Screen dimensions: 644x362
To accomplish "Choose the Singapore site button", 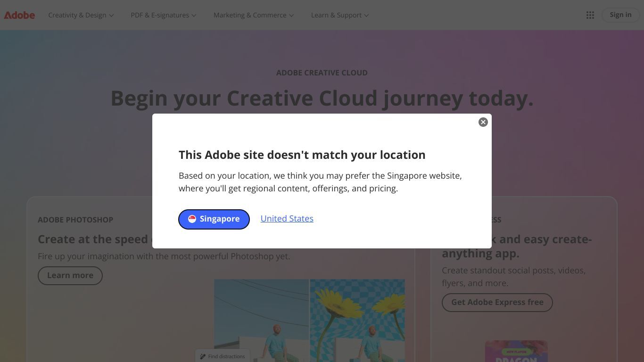I will click(214, 219).
